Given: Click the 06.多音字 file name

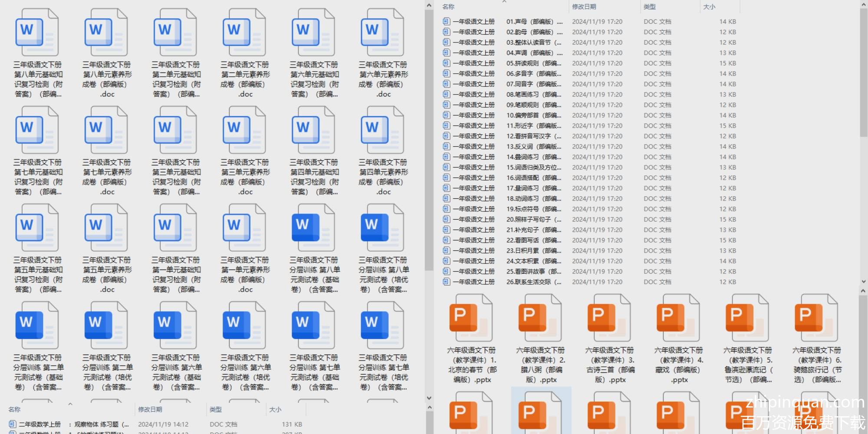Looking at the screenshot, I should (x=507, y=73).
